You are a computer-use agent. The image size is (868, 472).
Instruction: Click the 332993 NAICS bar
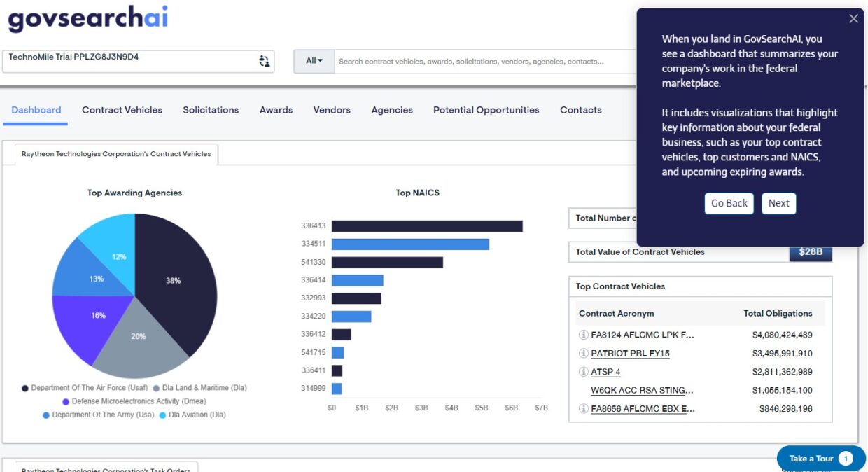click(x=356, y=298)
